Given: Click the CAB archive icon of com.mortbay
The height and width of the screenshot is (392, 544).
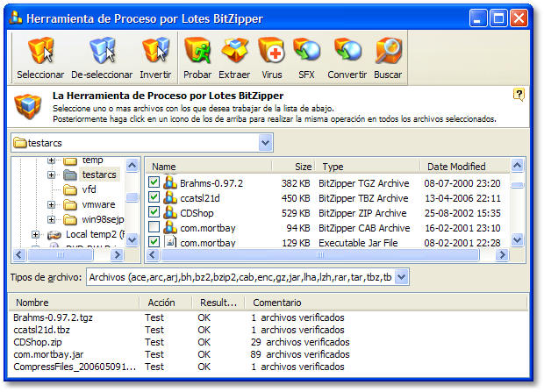Looking at the screenshot, I should point(170,227).
